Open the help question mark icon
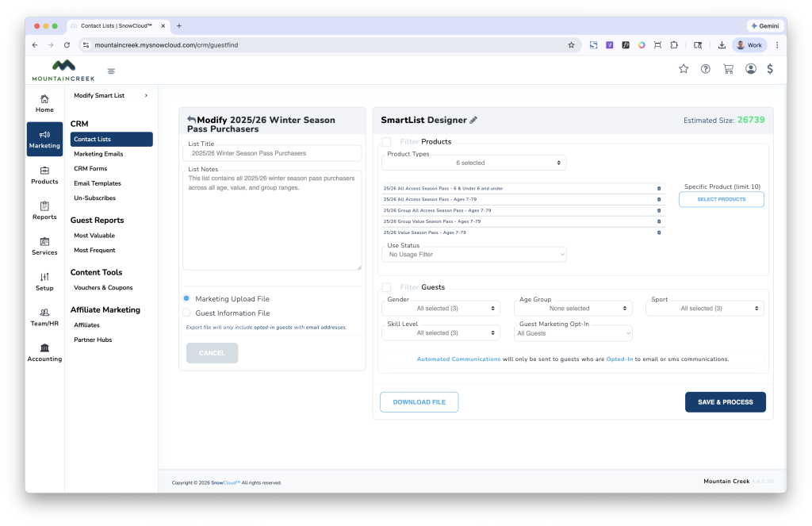 pos(706,69)
